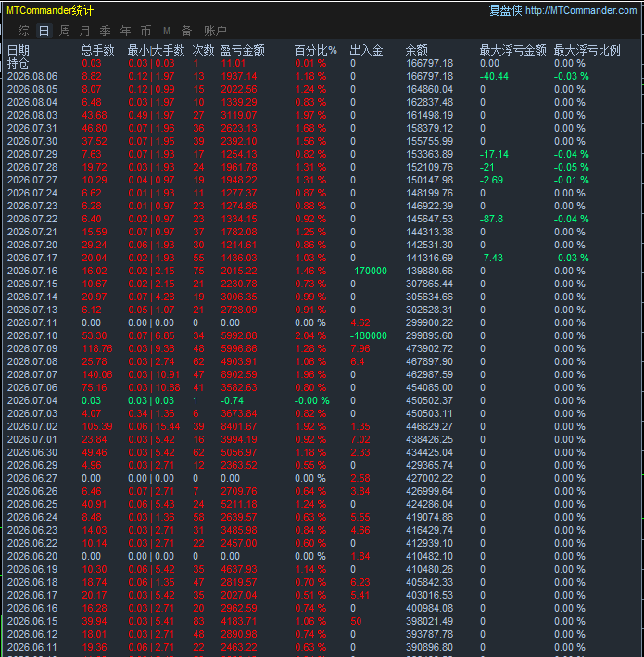The width and height of the screenshot is (644, 657).
Task: Click loss amount -0.74
Action: point(233,401)
